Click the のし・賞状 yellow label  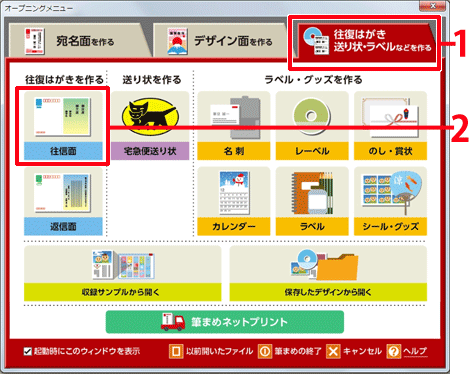390,151
